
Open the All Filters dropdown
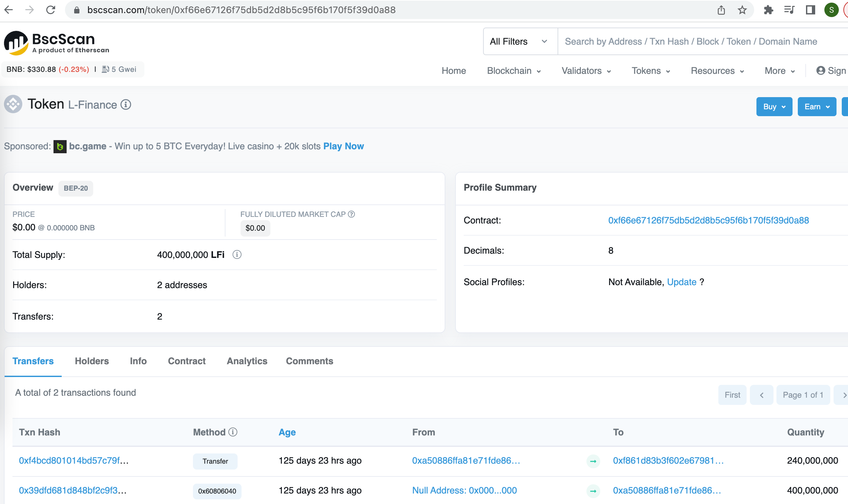click(x=519, y=41)
